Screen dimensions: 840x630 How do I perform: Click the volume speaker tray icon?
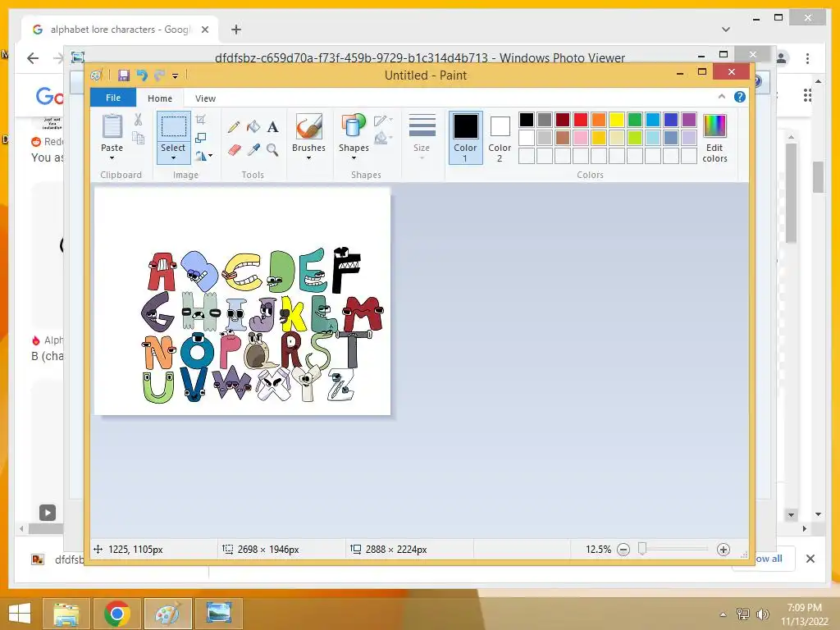pos(762,614)
